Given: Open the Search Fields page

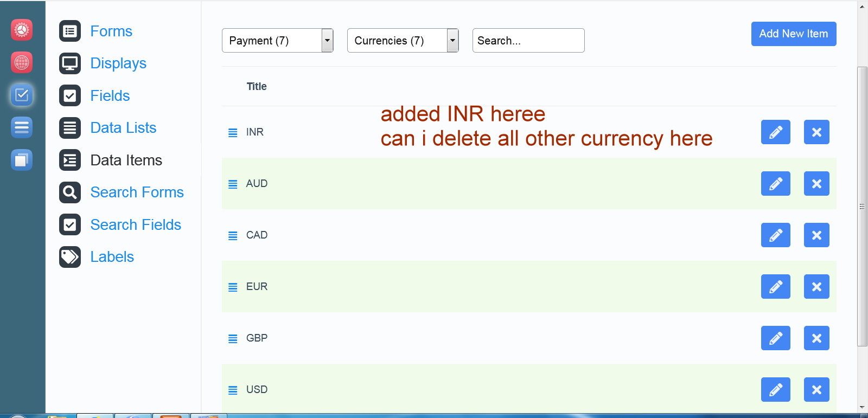Looking at the screenshot, I should tap(136, 224).
